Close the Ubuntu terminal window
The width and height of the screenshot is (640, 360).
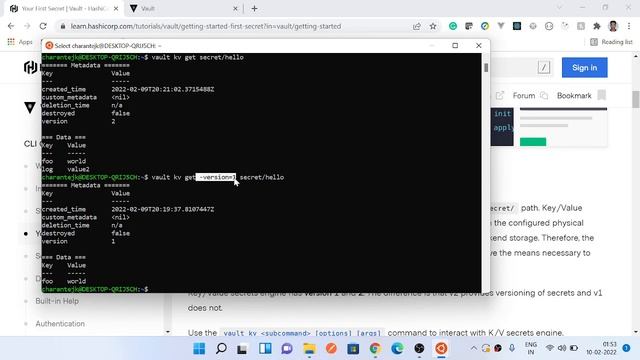tap(478, 45)
